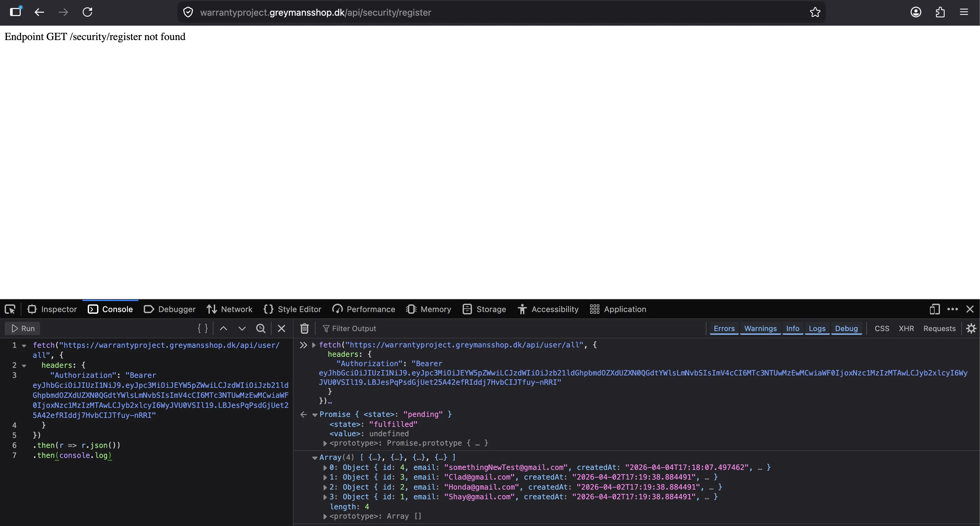Viewport: 980px width, 526px height.
Task: Toggle responsive design mode icon
Action: click(x=934, y=309)
